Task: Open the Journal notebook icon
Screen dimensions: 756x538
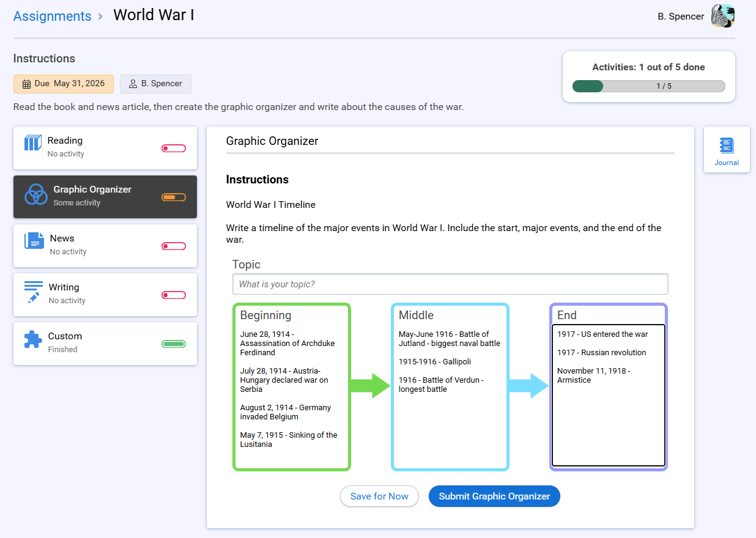Action: click(727, 146)
